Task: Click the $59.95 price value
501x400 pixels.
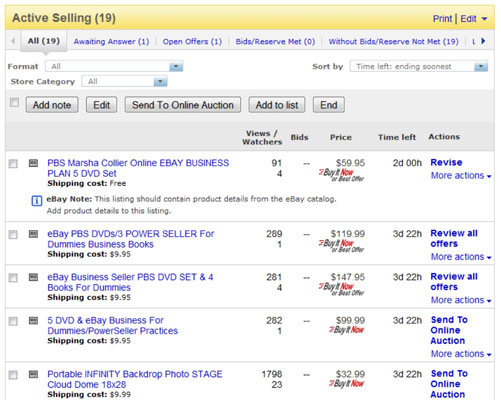Action: click(x=350, y=163)
